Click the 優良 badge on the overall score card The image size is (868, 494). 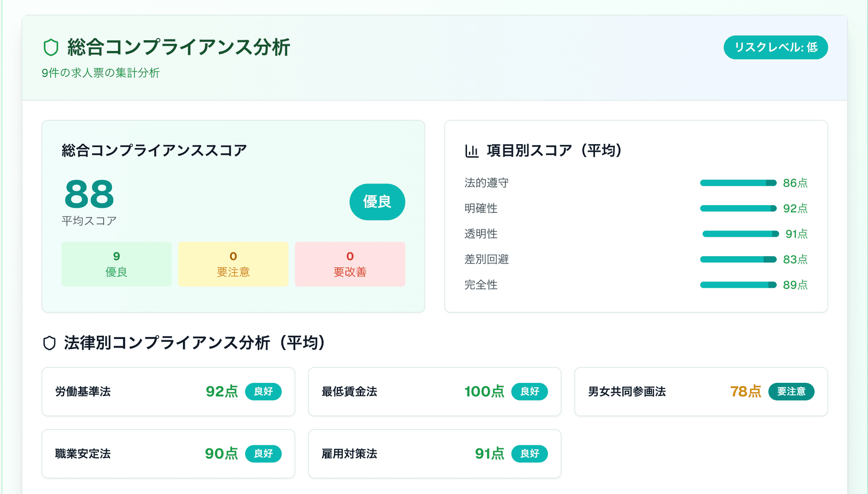(x=377, y=202)
